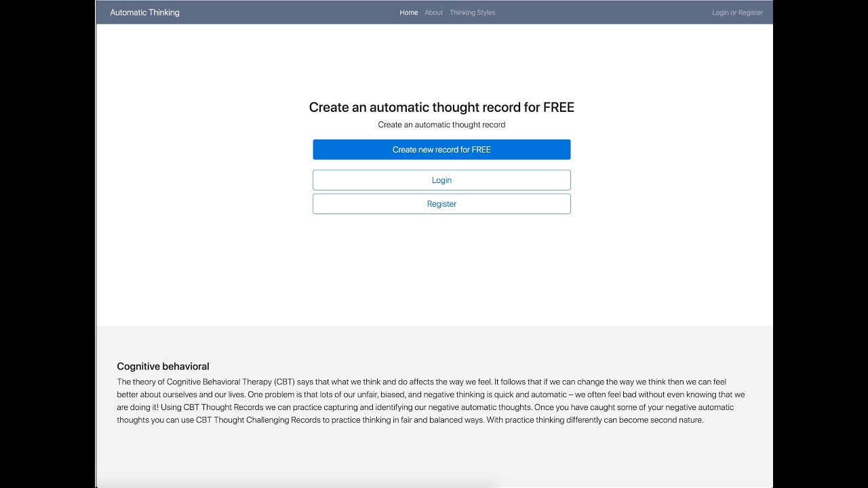868x488 pixels.
Task: Go to the Home nav item
Action: [409, 12]
